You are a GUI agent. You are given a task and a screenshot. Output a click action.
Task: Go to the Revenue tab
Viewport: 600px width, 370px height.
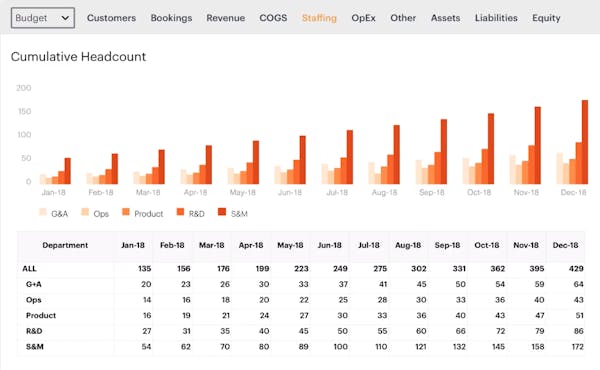coord(226,18)
